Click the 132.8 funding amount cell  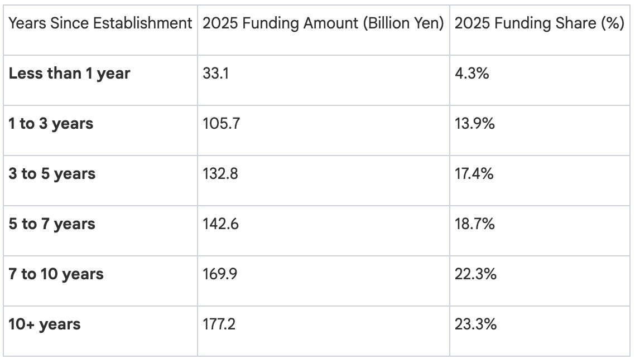(x=220, y=174)
